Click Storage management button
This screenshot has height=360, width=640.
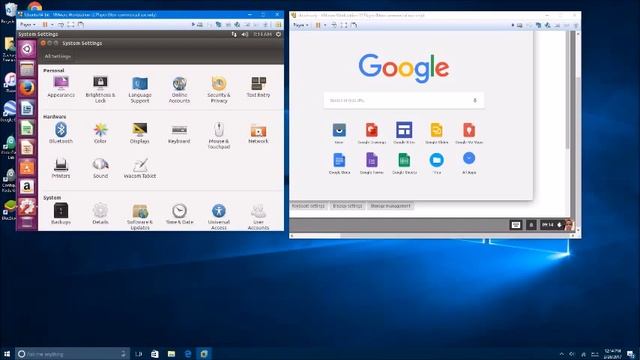point(390,206)
